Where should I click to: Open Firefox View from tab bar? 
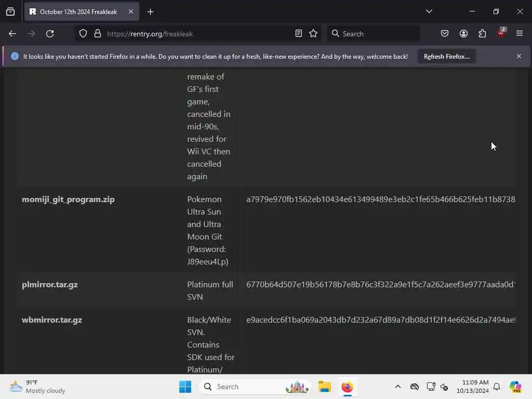(x=10, y=12)
